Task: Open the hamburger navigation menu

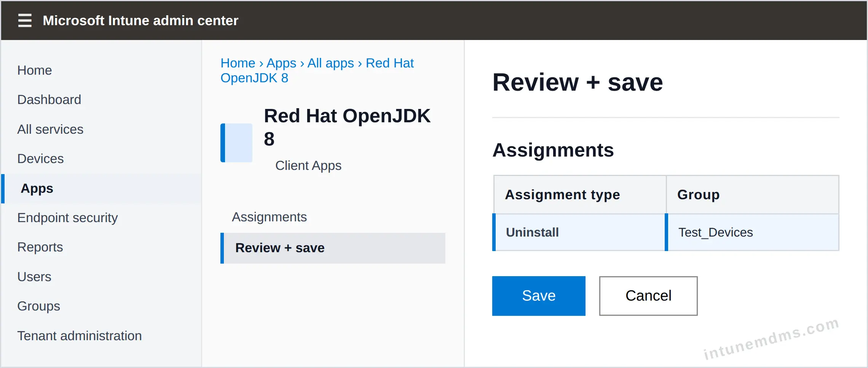Action: (x=25, y=20)
